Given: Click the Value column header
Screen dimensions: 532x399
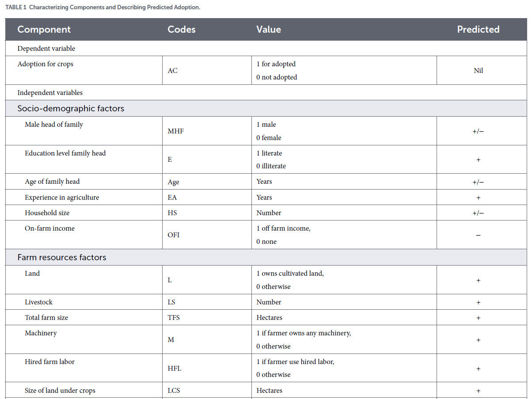Looking at the screenshot, I should pos(269,30).
